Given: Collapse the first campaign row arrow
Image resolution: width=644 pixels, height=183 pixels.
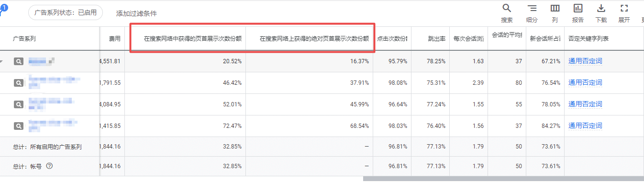Looking at the screenshot, I should pyautogui.click(x=1, y=62).
